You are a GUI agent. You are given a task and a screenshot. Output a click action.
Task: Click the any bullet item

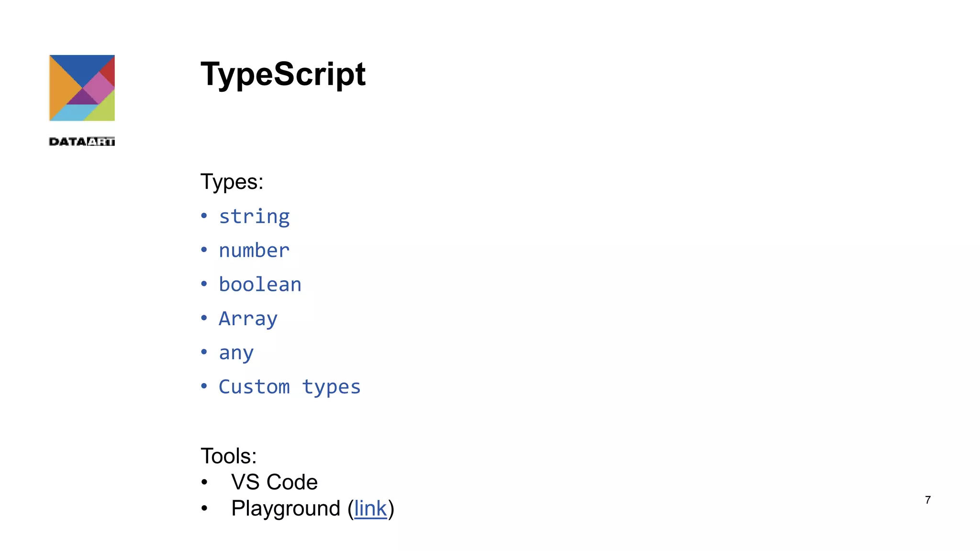(236, 353)
